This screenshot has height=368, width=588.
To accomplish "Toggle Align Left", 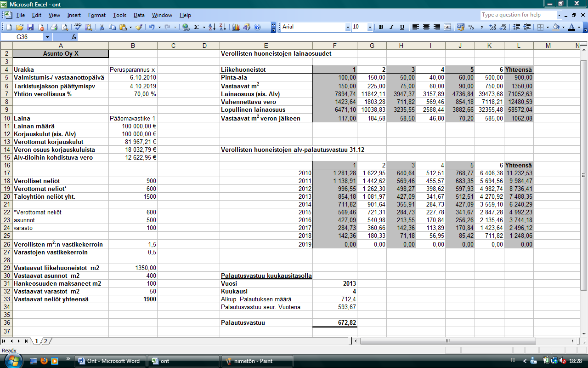I will point(416,27).
